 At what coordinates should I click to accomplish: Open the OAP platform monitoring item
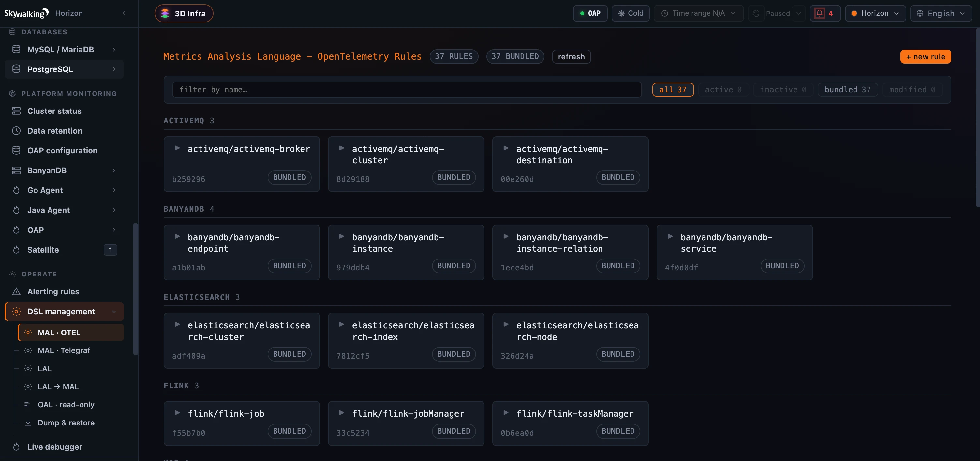pyautogui.click(x=64, y=230)
